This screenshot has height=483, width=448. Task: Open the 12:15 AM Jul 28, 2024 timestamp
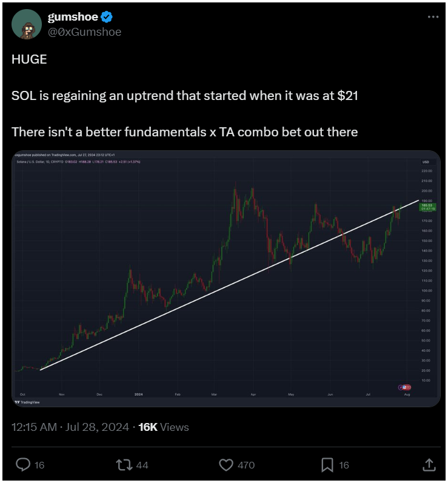point(70,427)
